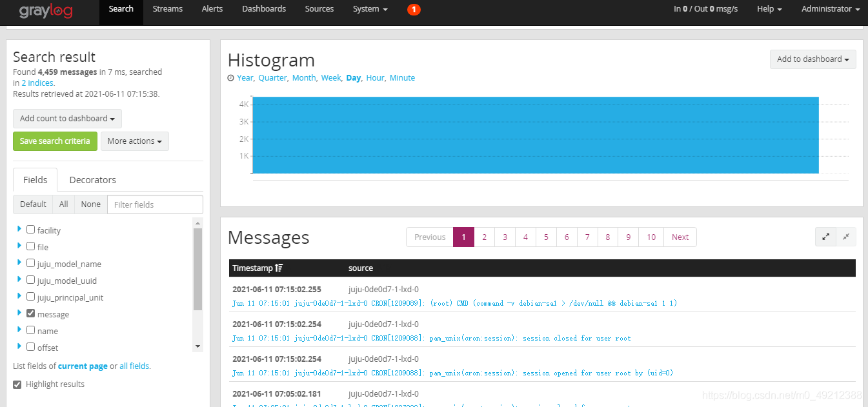Image resolution: width=868 pixels, height=407 pixels.
Task: Open the 2 indices link
Action: point(37,83)
